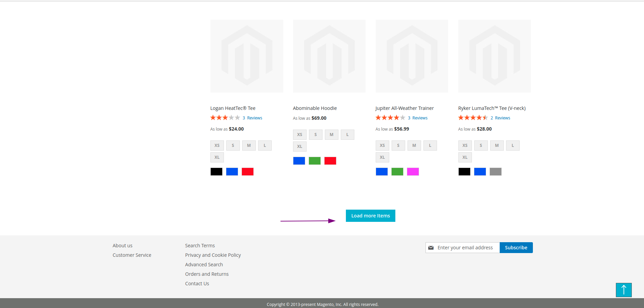Select size XL for Ryker LumaTech Tee
644x308 pixels.
(x=465, y=157)
